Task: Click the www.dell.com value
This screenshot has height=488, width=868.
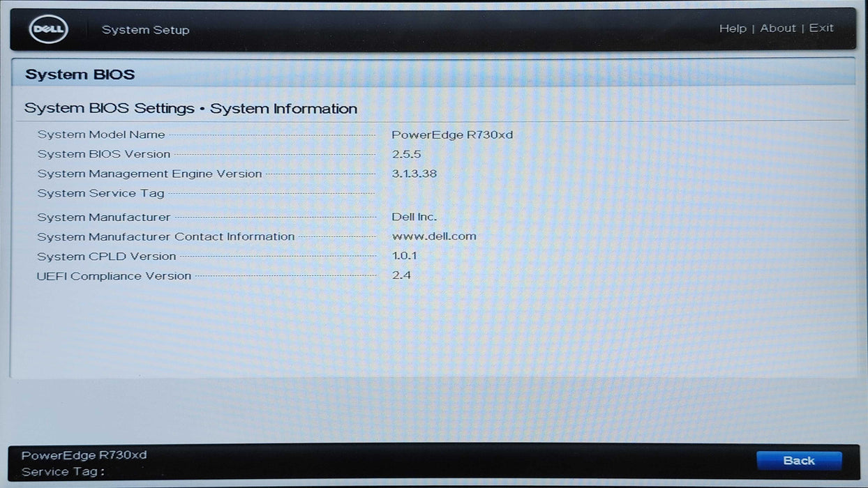Action: (434, 236)
